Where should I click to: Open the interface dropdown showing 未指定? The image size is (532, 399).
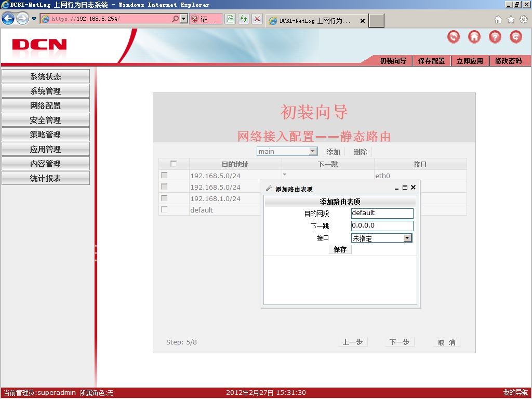(382, 238)
